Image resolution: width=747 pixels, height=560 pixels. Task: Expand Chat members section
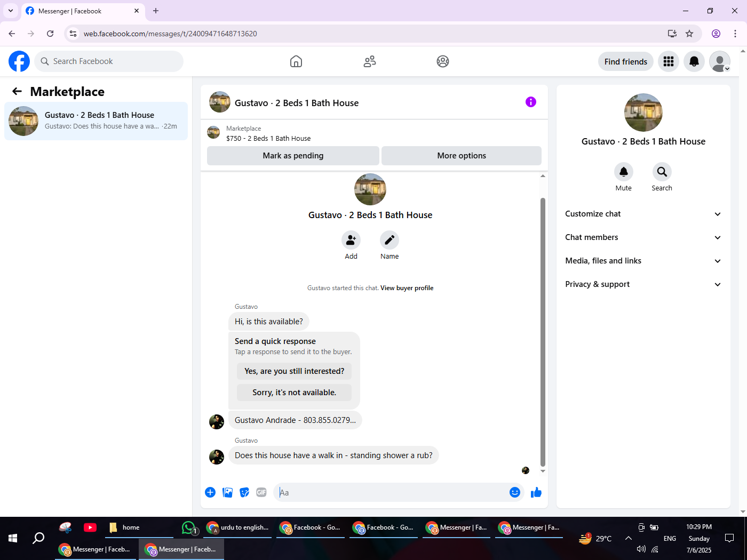pos(643,237)
